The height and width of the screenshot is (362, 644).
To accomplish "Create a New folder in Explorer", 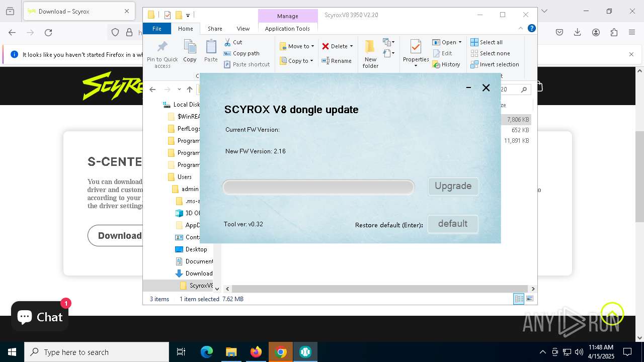I will point(370,54).
